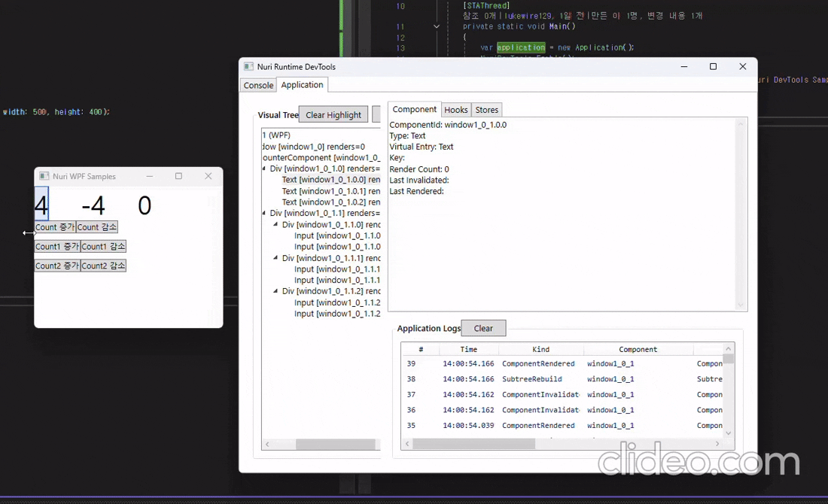Click the # column header in logs

click(x=420, y=349)
